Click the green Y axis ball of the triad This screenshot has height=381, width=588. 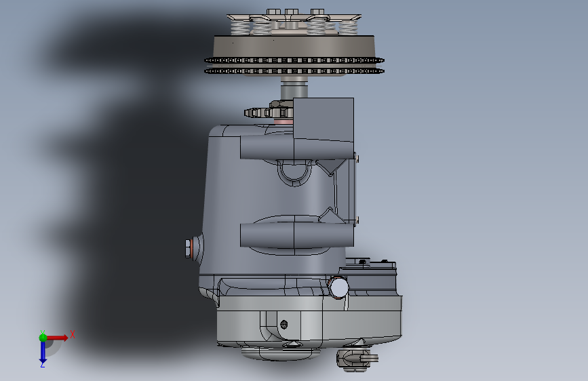tap(43, 338)
